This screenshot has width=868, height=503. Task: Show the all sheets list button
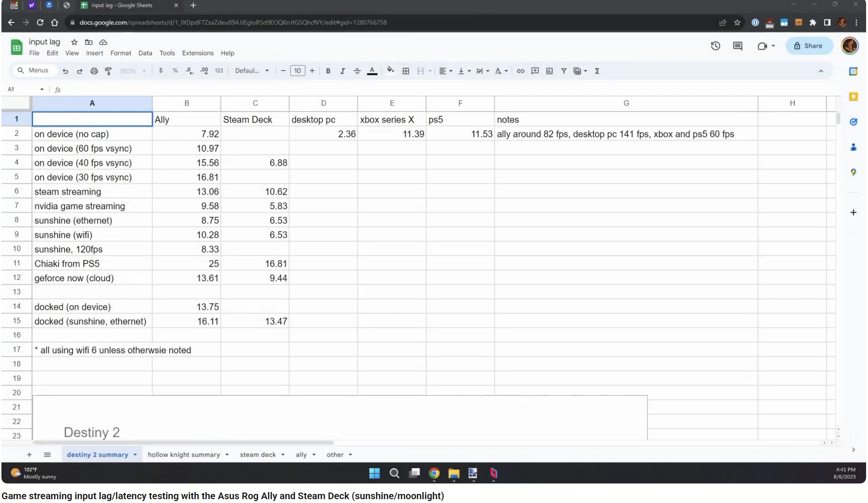click(47, 455)
